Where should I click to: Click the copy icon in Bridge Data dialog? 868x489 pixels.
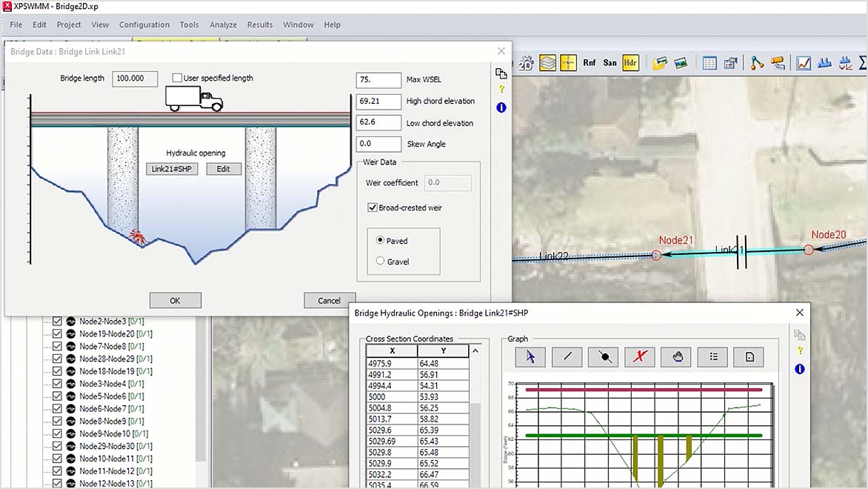point(501,73)
